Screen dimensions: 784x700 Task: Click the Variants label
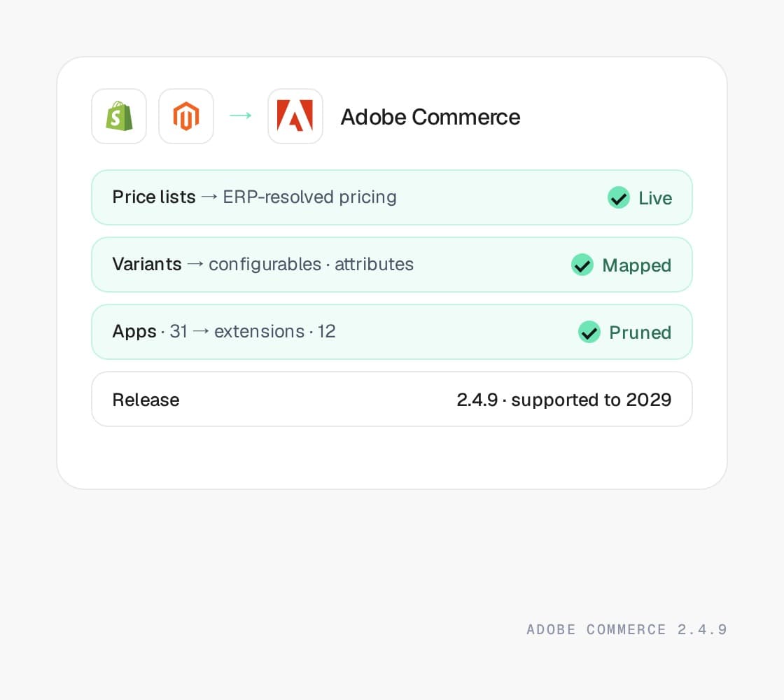[146, 264]
